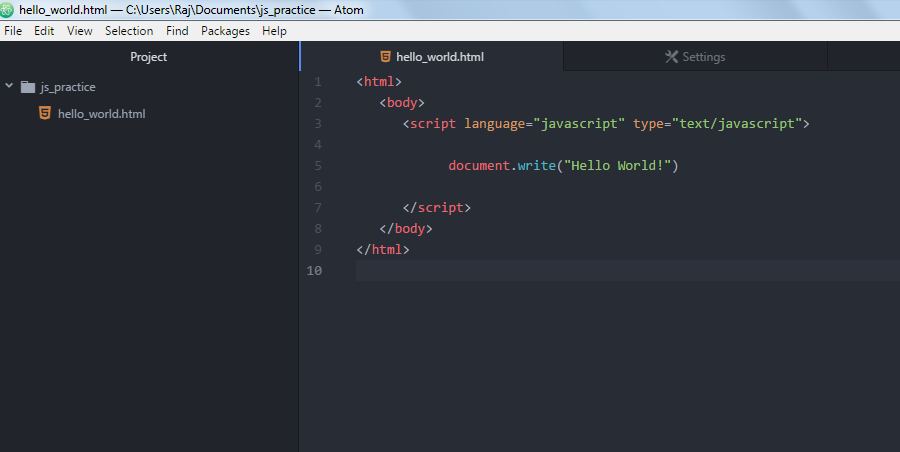Click the "Hello World!" string
The width and height of the screenshot is (900, 452).
618,165
